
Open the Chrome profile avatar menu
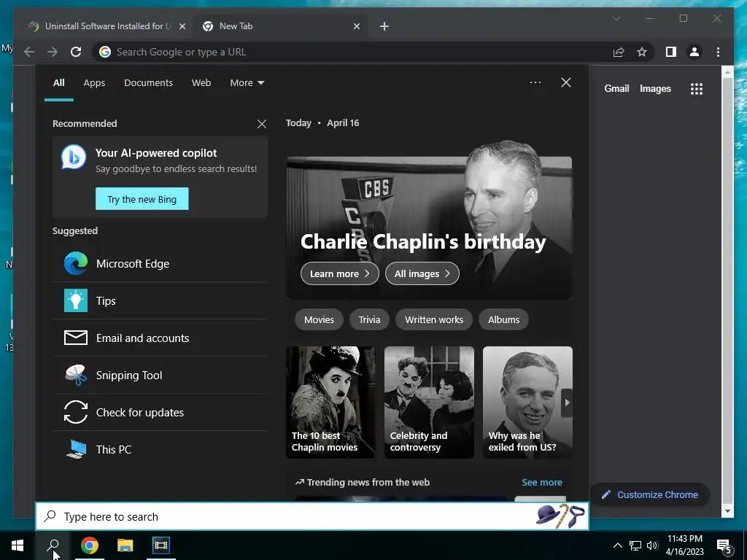(x=694, y=52)
